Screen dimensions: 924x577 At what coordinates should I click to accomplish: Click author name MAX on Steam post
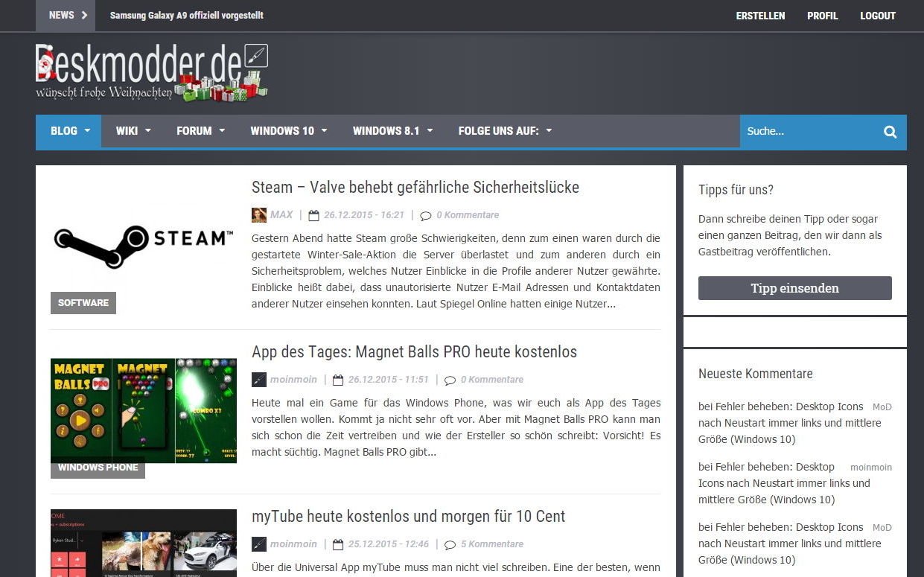(x=281, y=215)
